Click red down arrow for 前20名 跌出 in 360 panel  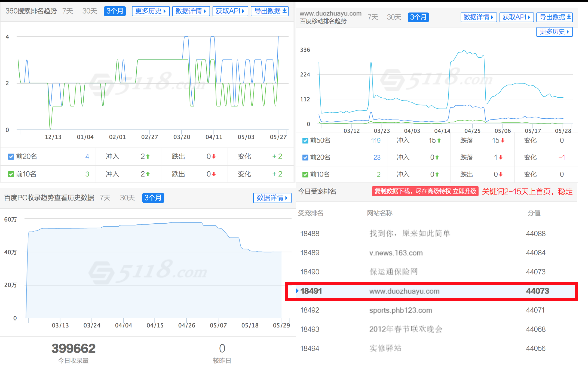pyautogui.click(x=214, y=156)
